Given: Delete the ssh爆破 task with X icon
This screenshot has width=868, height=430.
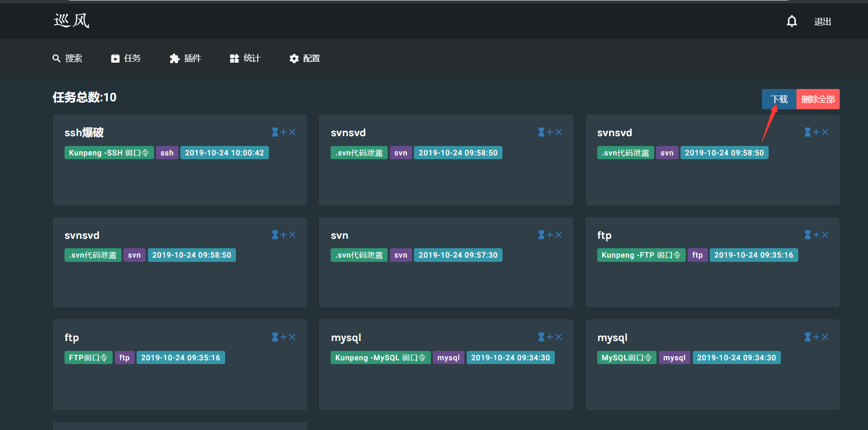Looking at the screenshot, I should 292,132.
